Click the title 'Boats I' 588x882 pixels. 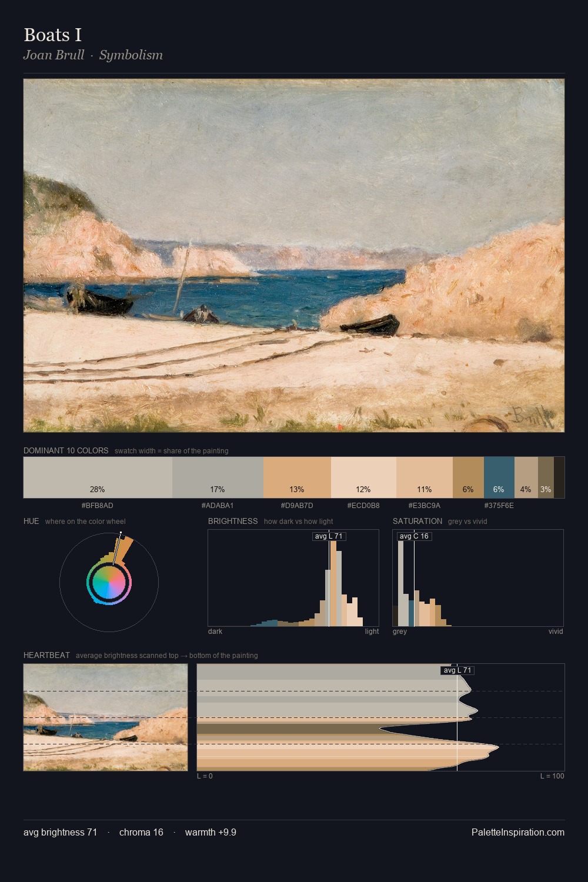coord(52,35)
